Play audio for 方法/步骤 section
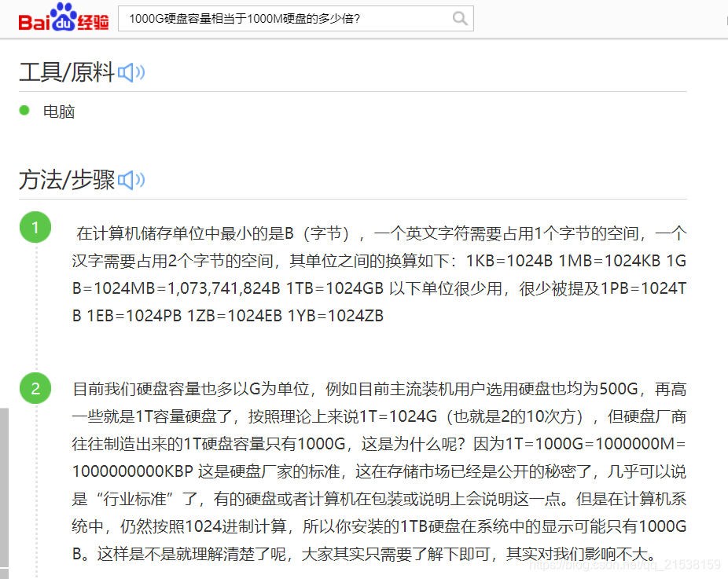The width and height of the screenshot is (728, 579). 131,180
